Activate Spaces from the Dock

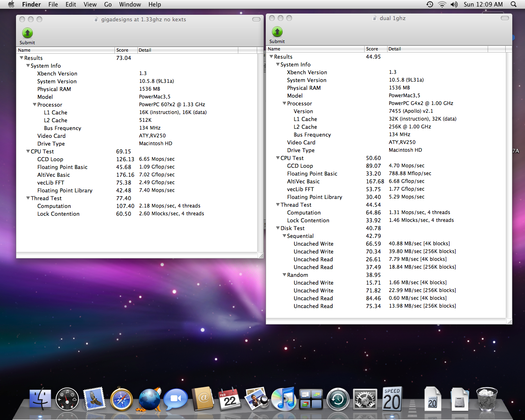pyautogui.click(x=311, y=399)
